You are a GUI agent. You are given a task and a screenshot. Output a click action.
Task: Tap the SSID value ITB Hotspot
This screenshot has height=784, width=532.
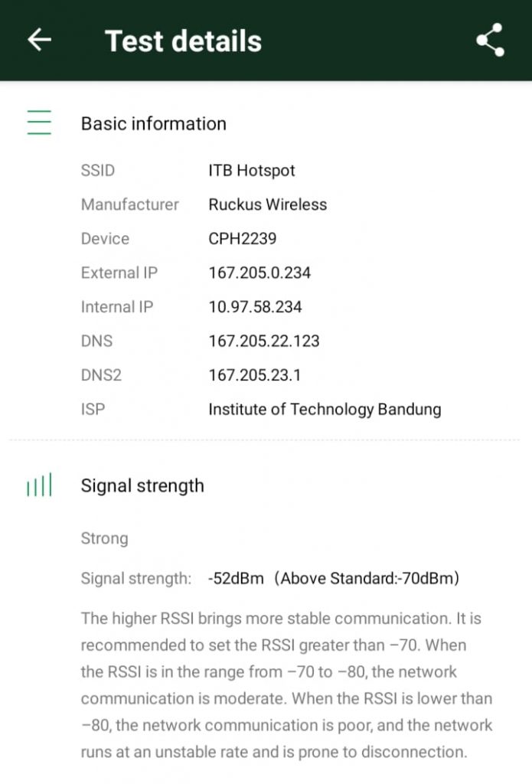[x=252, y=171]
